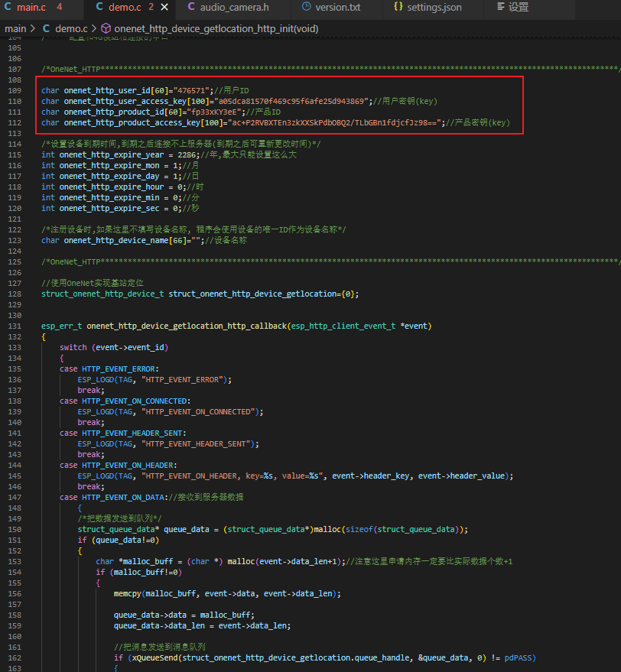Click on onenet_http_user_id variable name
The height and width of the screenshot is (672, 621).
coord(107,90)
